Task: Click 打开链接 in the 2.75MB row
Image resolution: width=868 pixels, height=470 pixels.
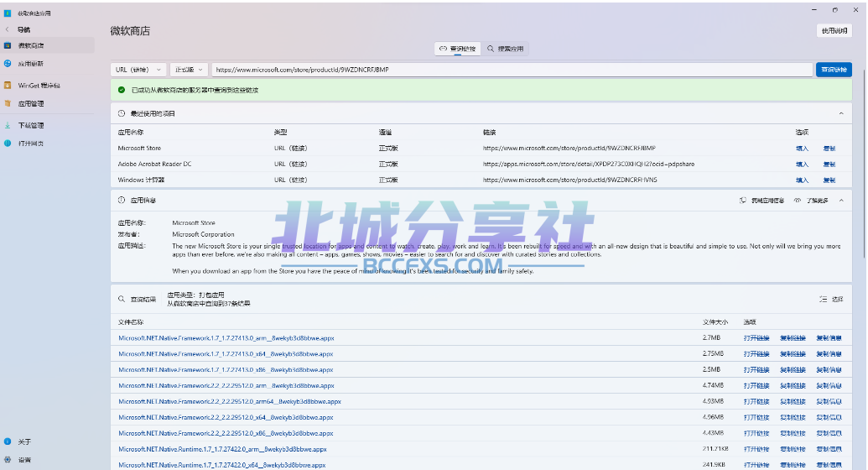Action: coord(756,354)
